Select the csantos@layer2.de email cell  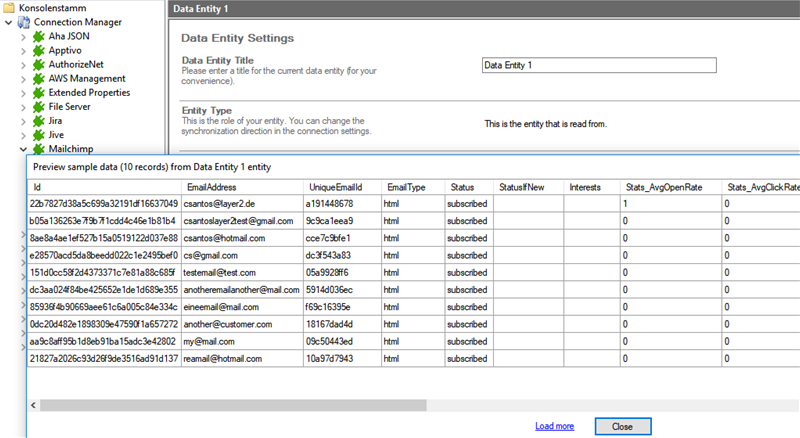coord(218,203)
